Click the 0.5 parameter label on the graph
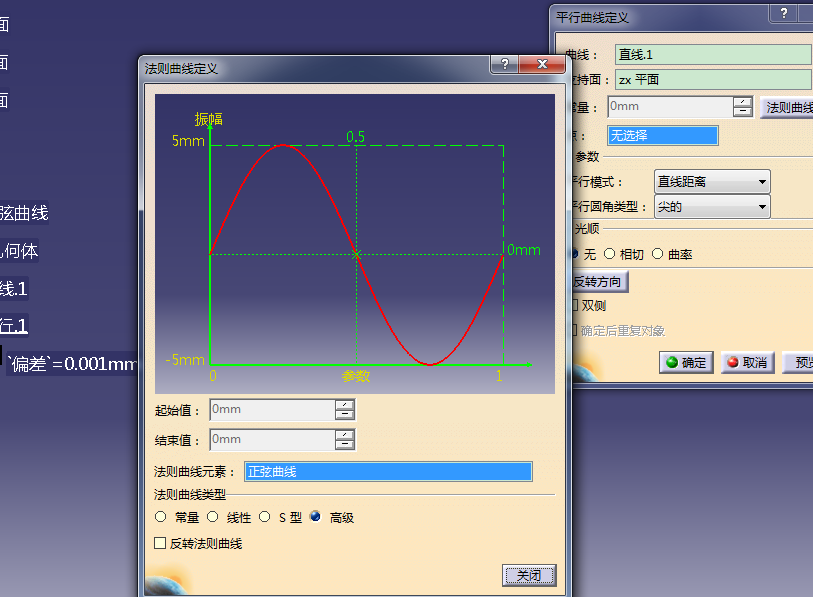813x597 pixels. pyautogui.click(x=356, y=137)
